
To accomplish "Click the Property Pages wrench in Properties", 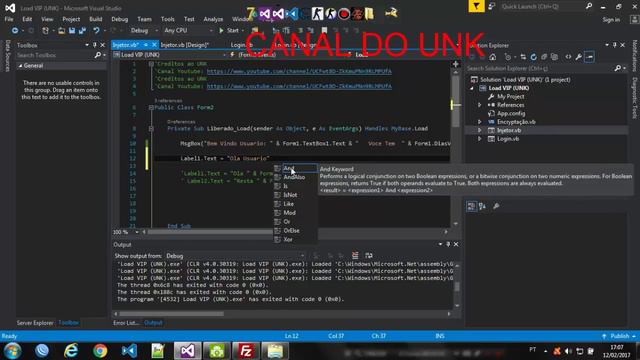I will 496,207.
